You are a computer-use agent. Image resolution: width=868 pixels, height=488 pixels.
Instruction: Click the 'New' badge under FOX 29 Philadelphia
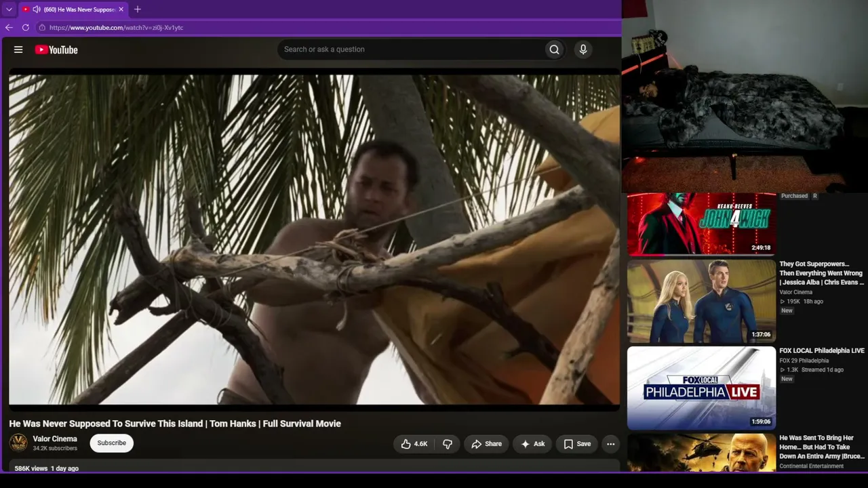[x=787, y=379]
